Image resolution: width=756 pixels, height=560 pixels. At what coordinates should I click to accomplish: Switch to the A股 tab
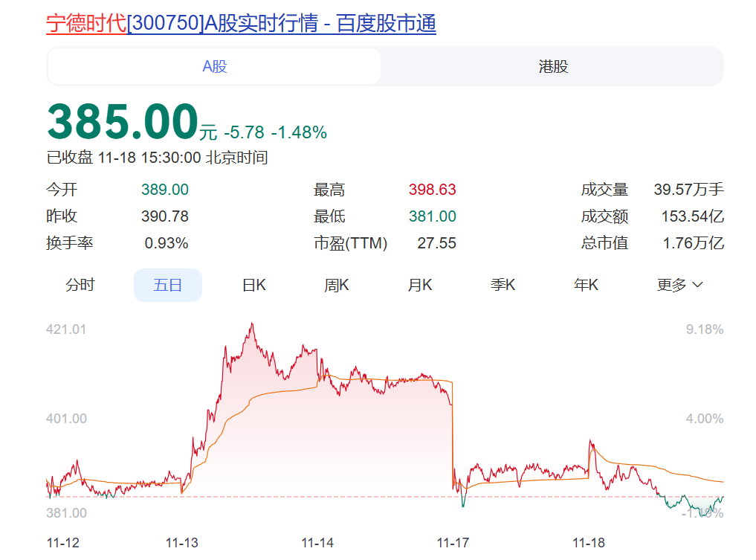tap(215, 67)
